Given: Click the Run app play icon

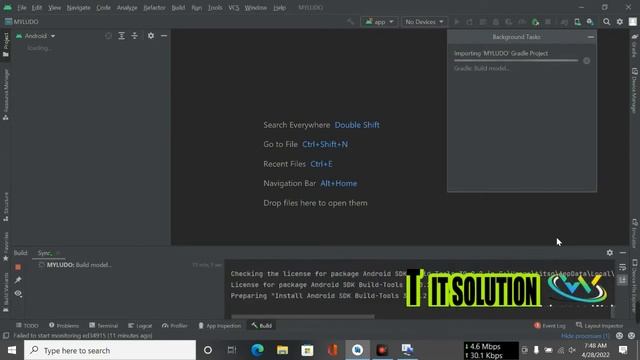Looking at the screenshot, I should click(x=457, y=22).
